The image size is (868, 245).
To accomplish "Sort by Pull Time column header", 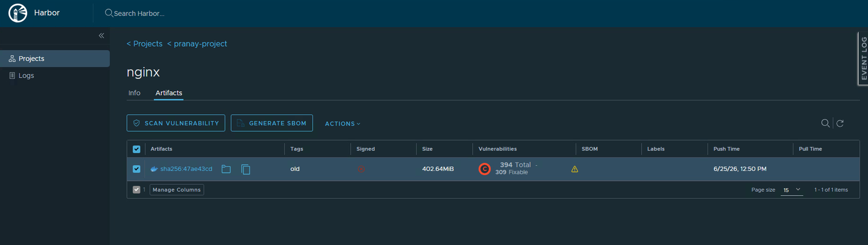I will coord(810,149).
